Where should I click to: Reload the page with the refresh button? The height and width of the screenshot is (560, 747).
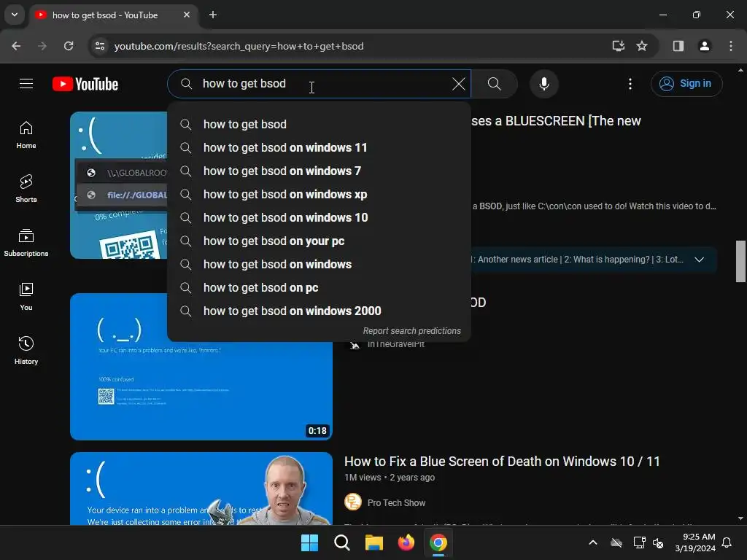[69, 46]
